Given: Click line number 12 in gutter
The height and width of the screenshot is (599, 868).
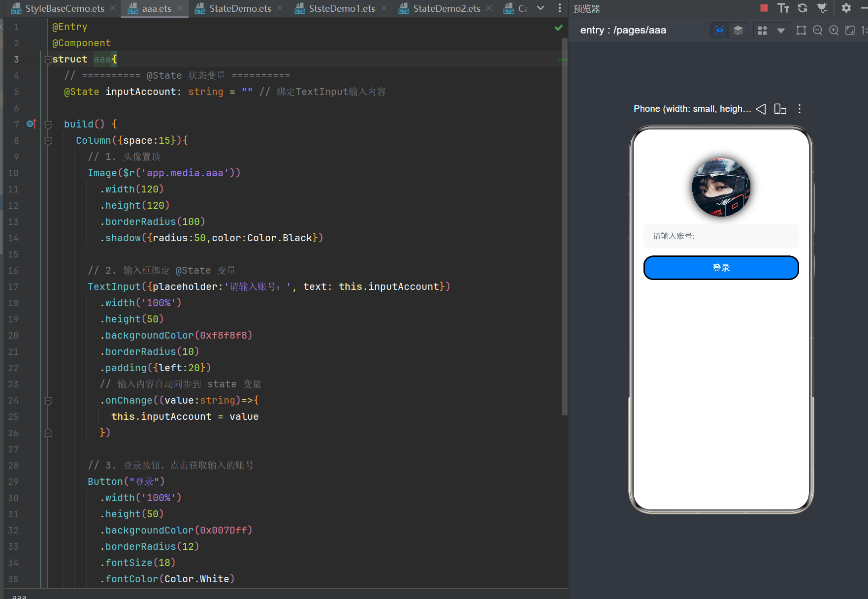Looking at the screenshot, I should [13, 206].
